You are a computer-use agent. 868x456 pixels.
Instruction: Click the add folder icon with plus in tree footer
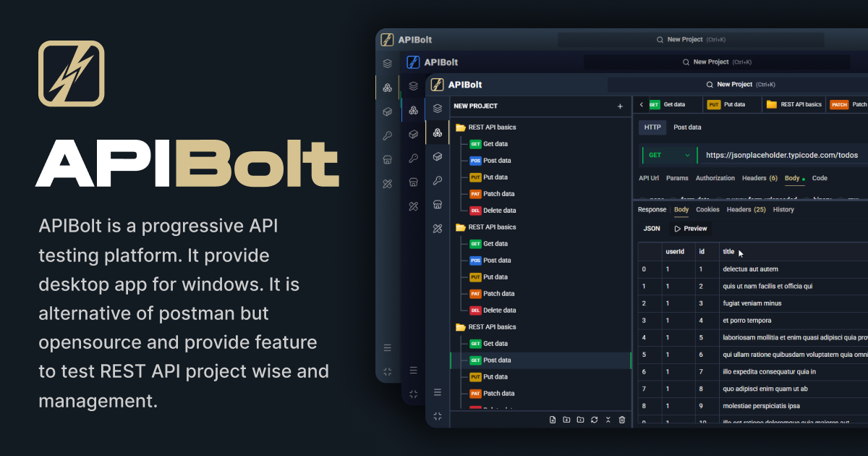point(566,420)
